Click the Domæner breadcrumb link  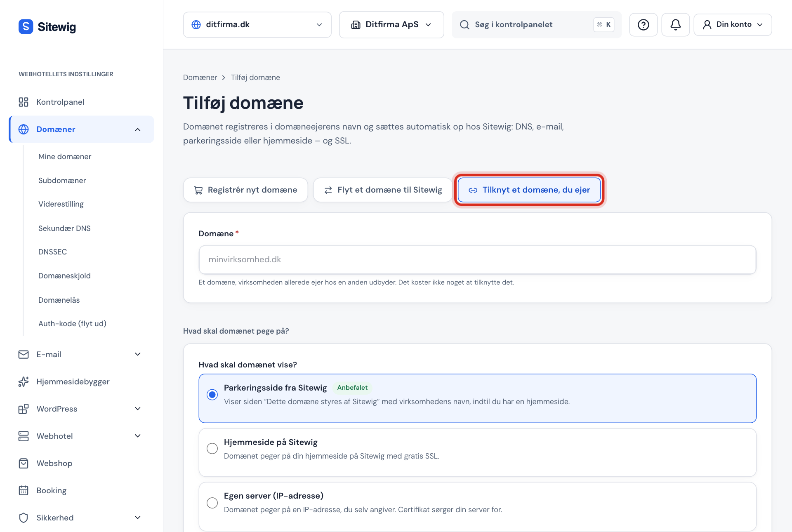200,78
